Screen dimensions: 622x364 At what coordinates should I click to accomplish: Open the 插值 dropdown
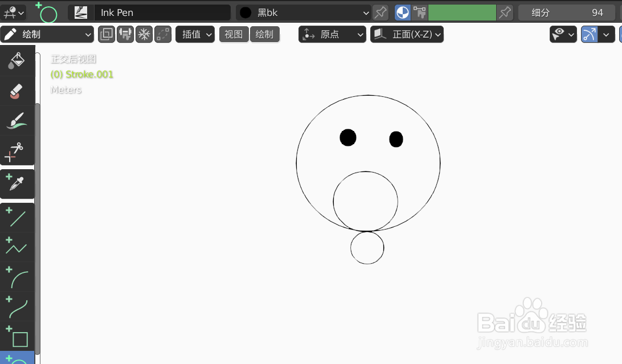coord(195,35)
